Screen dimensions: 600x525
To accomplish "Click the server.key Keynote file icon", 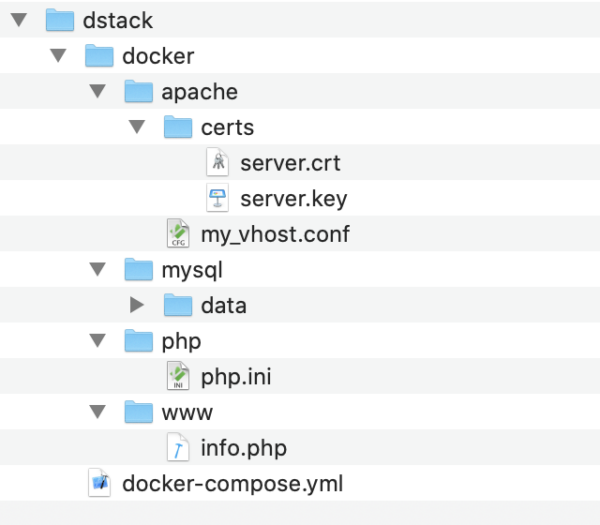I will coord(217,198).
